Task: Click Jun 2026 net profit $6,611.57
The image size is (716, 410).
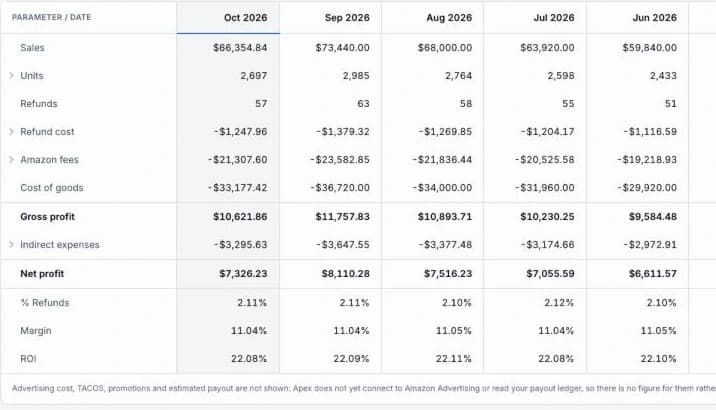Action: (x=653, y=274)
